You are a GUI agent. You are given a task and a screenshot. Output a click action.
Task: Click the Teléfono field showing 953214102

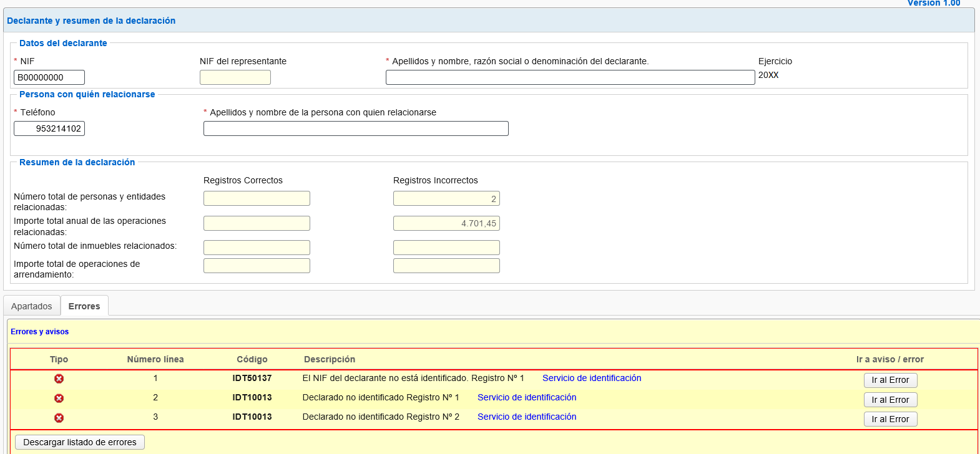(49, 128)
